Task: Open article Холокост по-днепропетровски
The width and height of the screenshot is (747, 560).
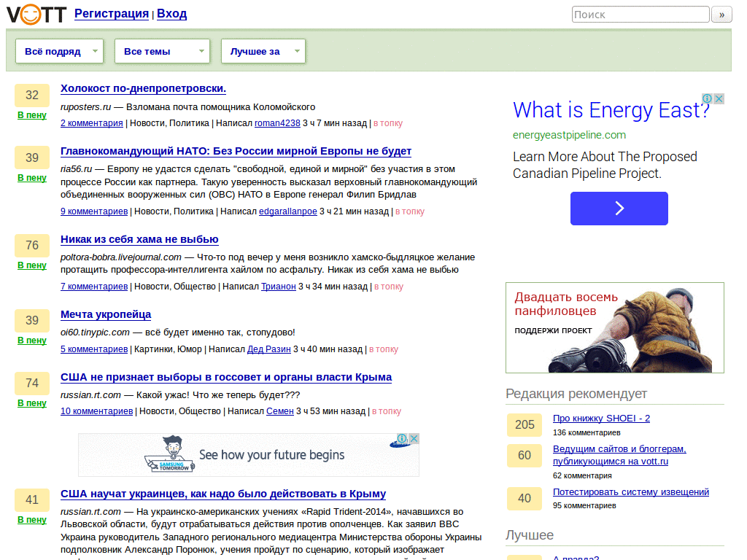Action: pos(143,88)
